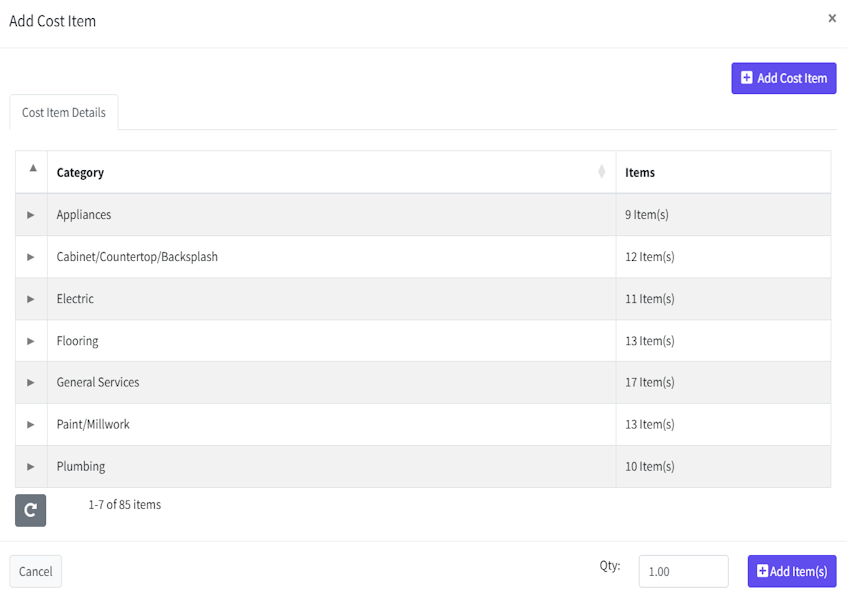Expand the Paint/Millwork category
Viewport: 847px width, 597px height.
point(31,425)
